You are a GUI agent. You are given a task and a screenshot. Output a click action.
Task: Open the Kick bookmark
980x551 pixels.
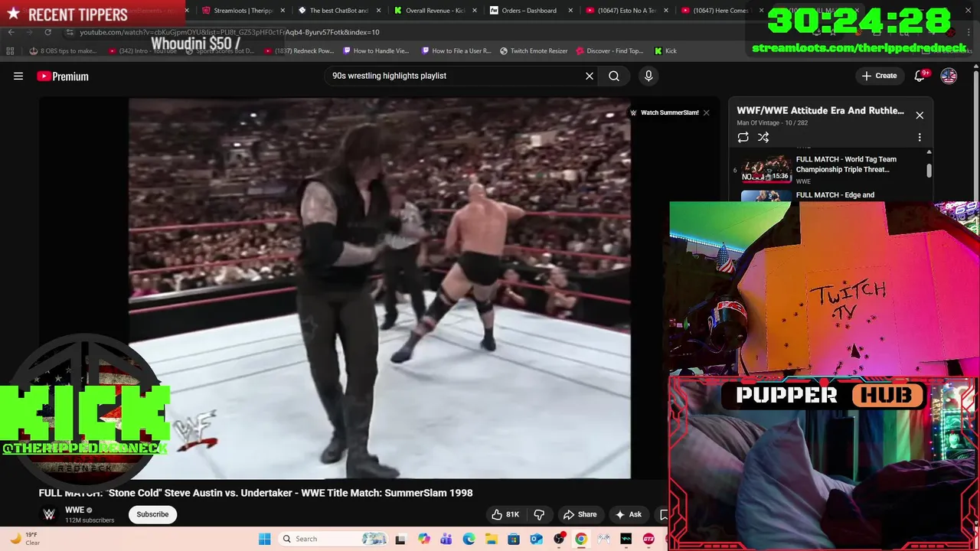(x=665, y=51)
